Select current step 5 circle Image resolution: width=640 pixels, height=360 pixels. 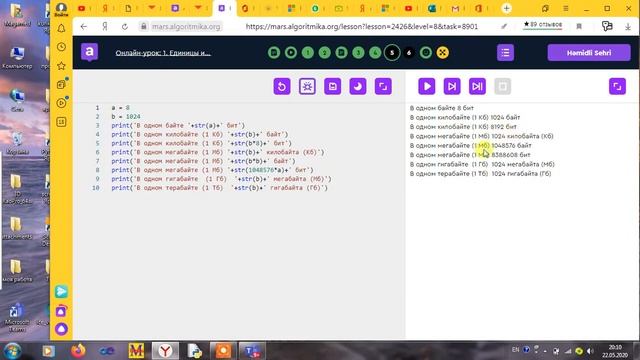click(x=392, y=53)
